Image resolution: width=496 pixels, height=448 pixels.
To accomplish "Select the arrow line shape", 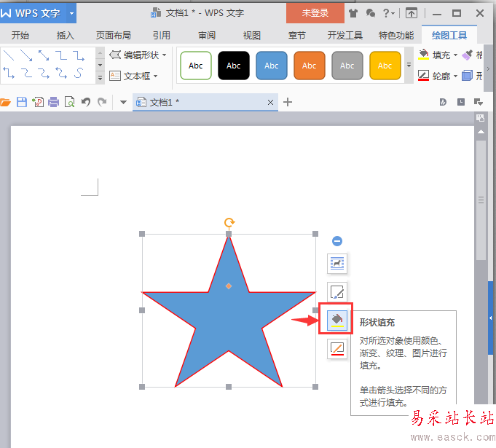I will (26, 55).
